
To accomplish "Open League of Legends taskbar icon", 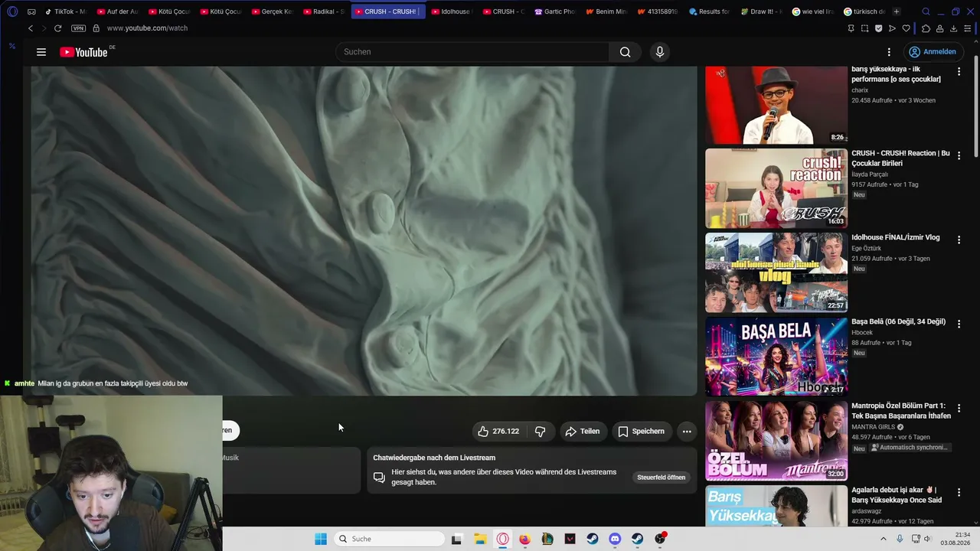I will click(x=547, y=539).
